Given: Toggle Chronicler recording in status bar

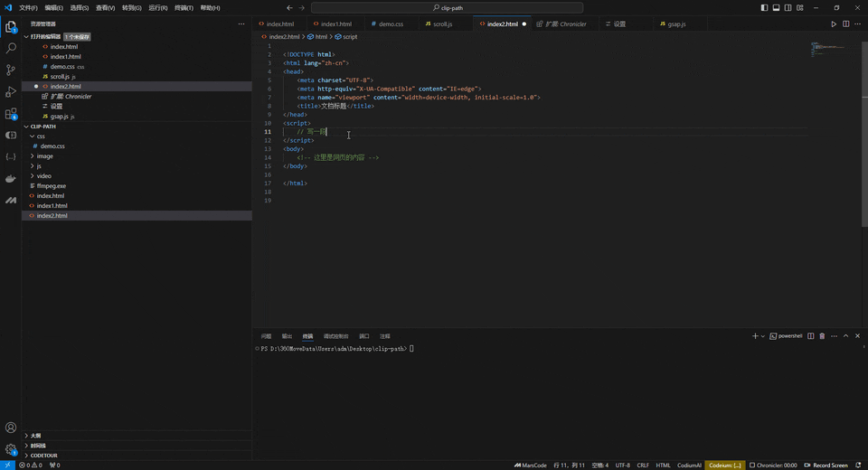Looking at the screenshot, I should (773, 465).
